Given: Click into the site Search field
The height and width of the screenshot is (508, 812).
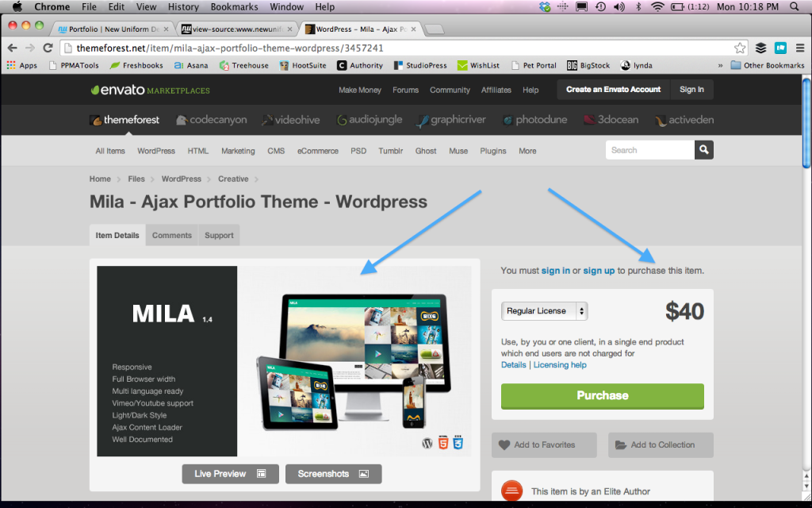Looking at the screenshot, I should pyautogui.click(x=650, y=150).
